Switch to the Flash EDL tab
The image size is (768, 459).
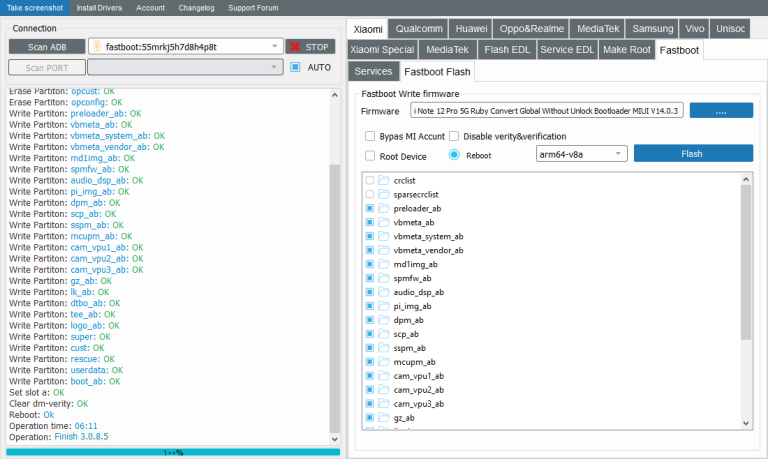point(507,49)
